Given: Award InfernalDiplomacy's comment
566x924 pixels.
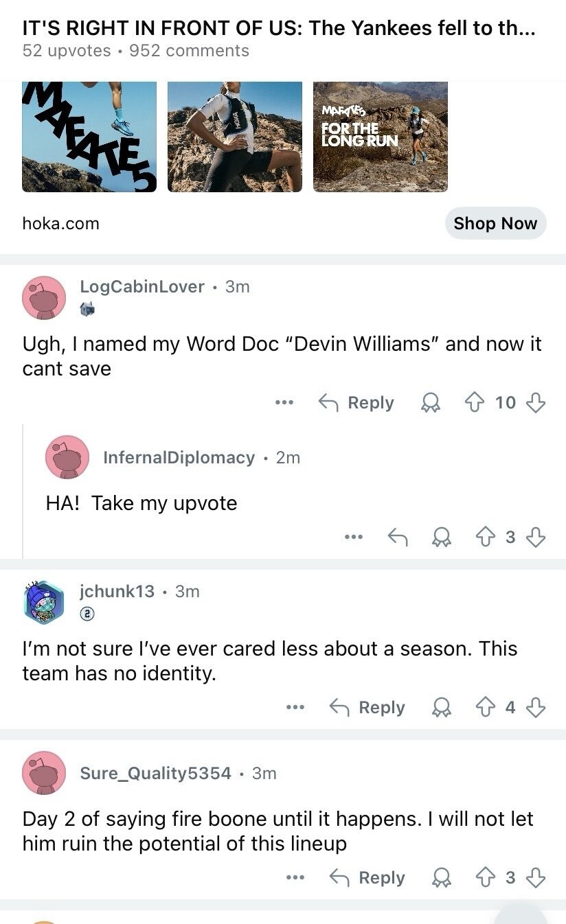Looking at the screenshot, I should [442, 538].
